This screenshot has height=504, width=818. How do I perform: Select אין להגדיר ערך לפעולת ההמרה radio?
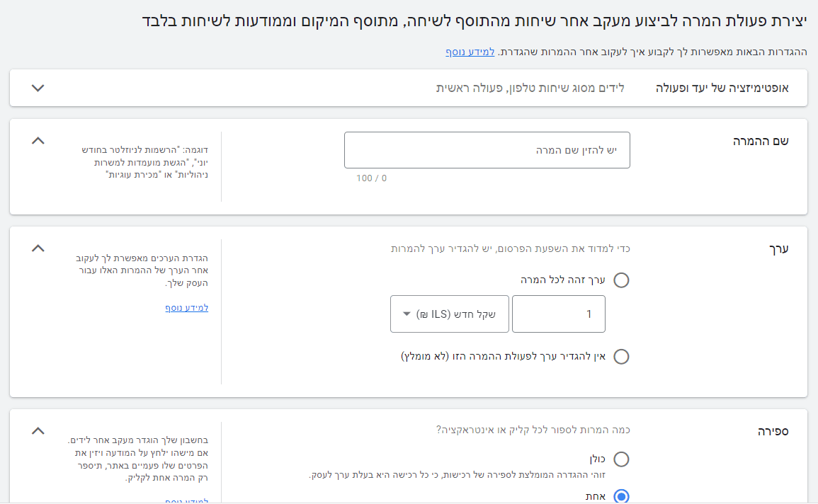(621, 357)
